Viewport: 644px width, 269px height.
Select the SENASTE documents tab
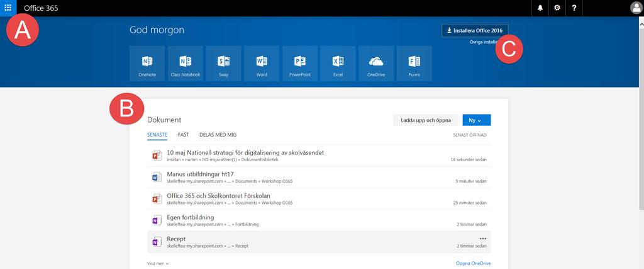(157, 135)
